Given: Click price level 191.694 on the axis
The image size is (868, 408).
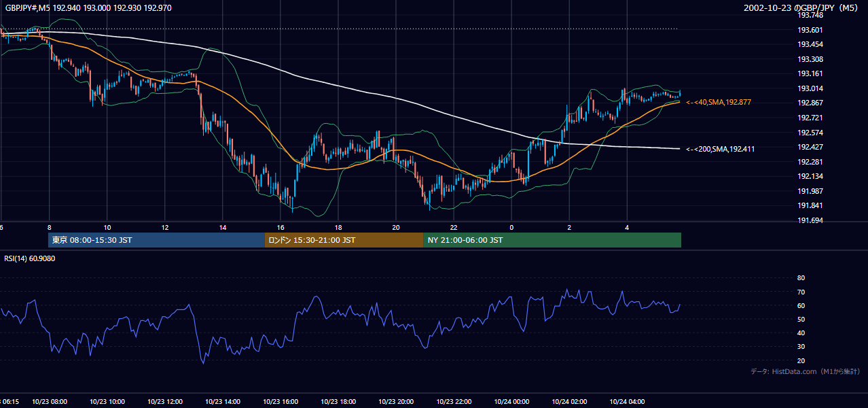Looking at the screenshot, I should pos(810,221).
